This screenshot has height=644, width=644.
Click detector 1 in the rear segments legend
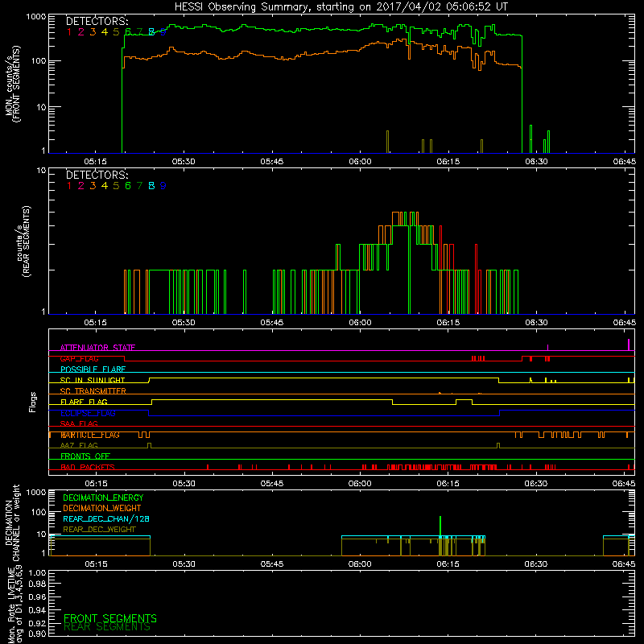69,186
